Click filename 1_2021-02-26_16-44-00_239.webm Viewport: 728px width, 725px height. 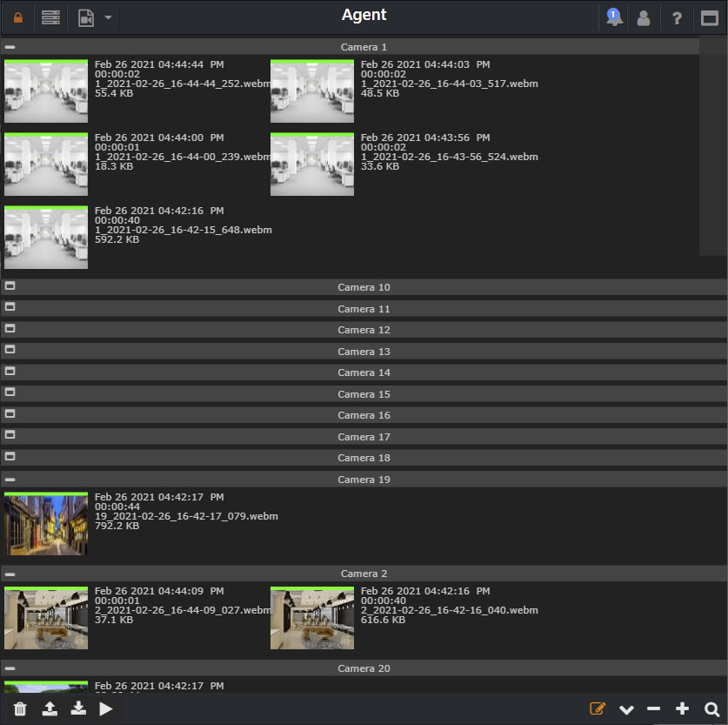pyautogui.click(x=183, y=157)
